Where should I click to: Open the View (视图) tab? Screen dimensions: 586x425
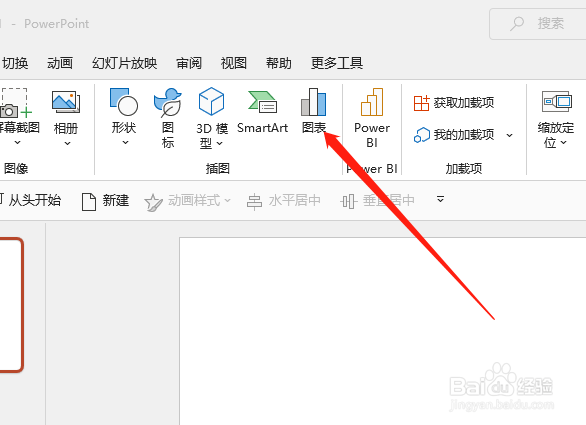[x=234, y=63]
